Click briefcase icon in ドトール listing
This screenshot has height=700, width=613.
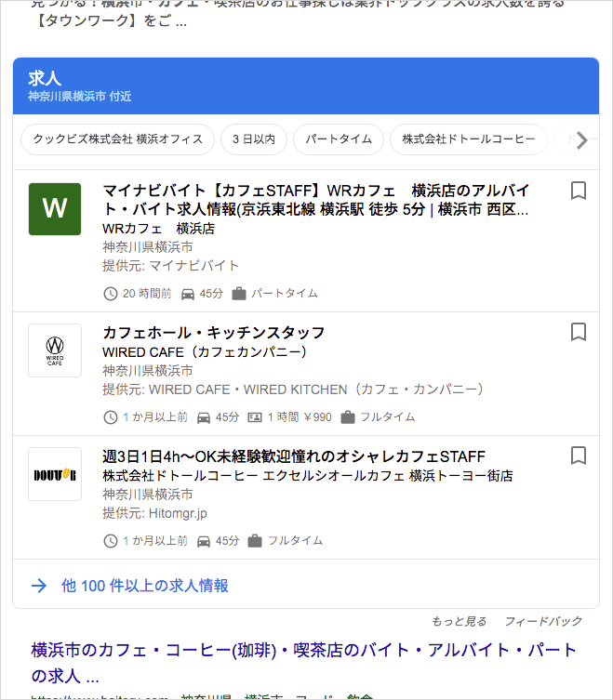coord(255,541)
